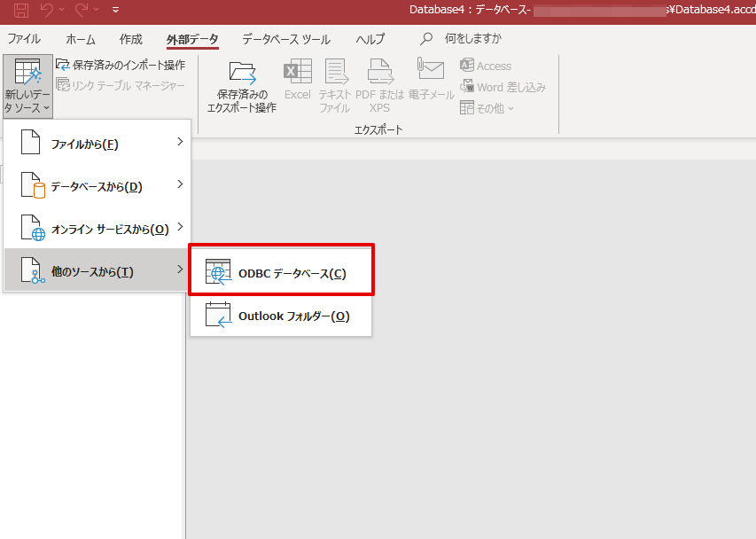The height and width of the screenshot is (539, 756).
Task: Expand the 新しいデータ ソース dropdown arrow
Action: coord(47,108)
